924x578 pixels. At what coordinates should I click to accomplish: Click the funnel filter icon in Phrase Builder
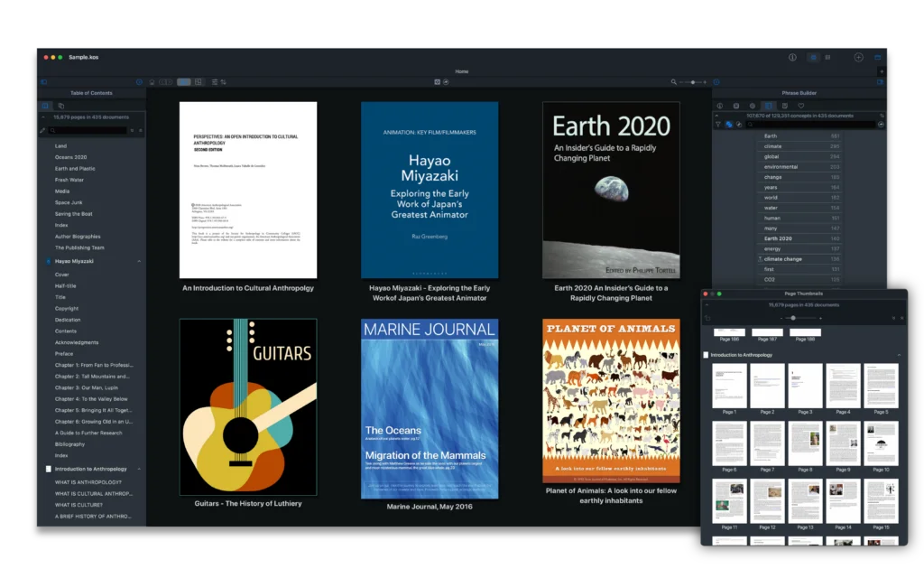718,125
